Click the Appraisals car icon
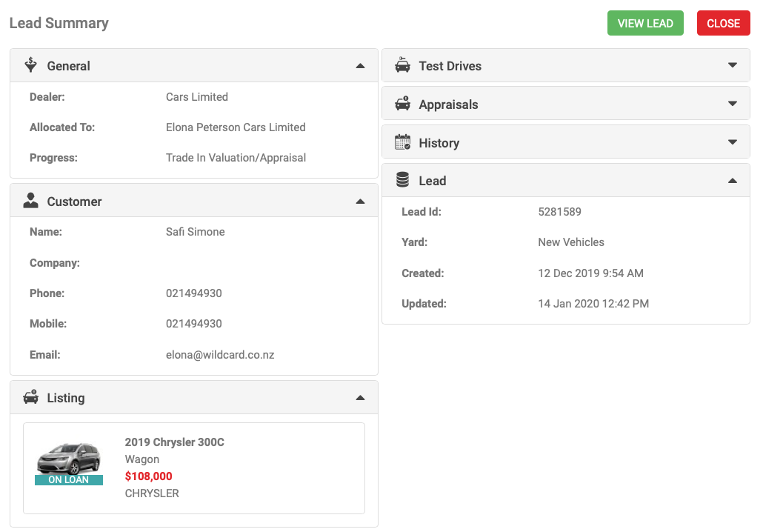Image resolution: width=763 pixels, height=532 pixels. point(402,103)
